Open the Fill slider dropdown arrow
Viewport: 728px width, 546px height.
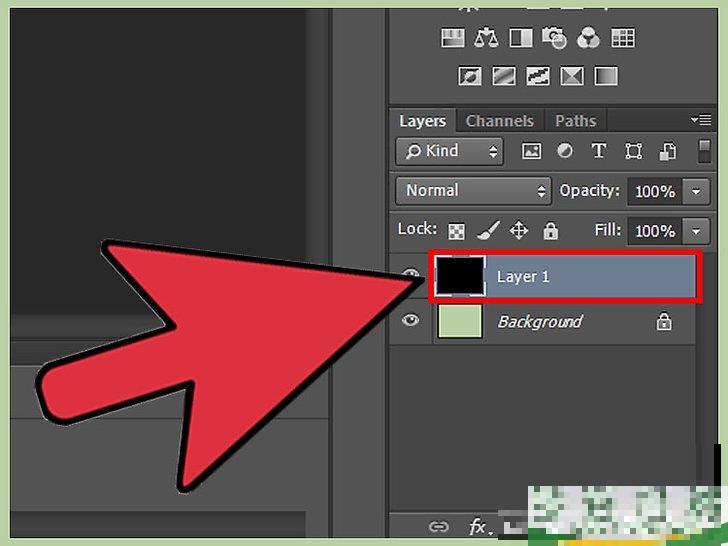coord(696,231)
